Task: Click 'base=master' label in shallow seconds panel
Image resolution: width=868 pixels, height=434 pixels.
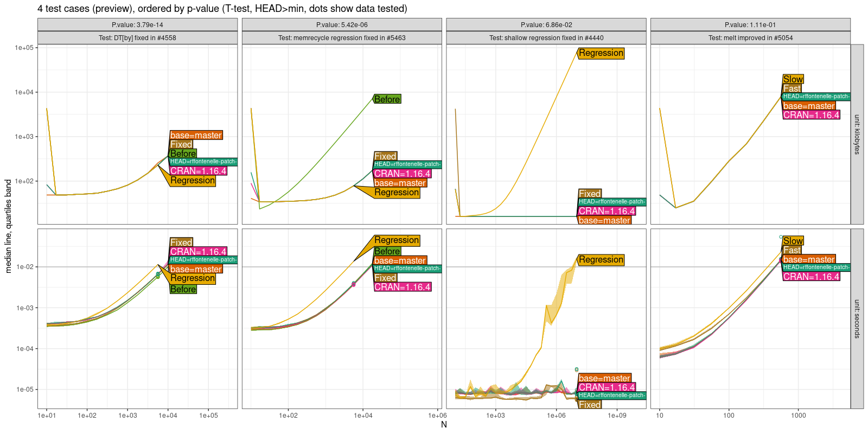Action: click(604, 378)
